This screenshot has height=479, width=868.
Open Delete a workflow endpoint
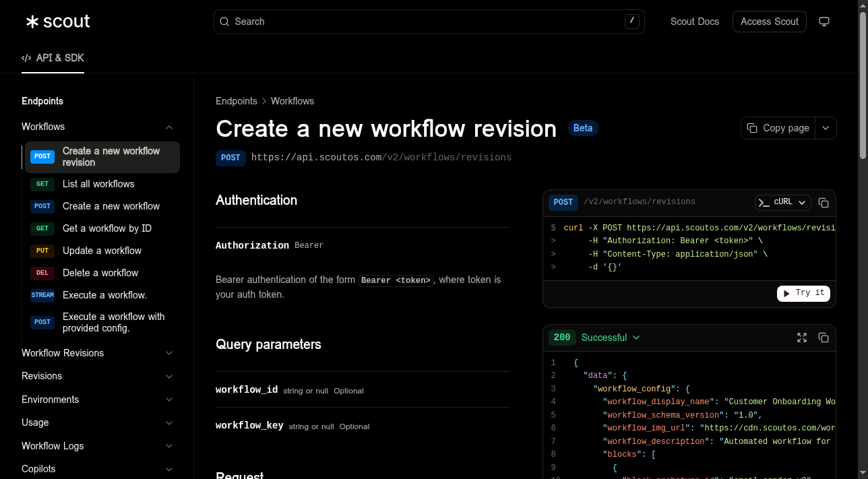coord(102,273)
